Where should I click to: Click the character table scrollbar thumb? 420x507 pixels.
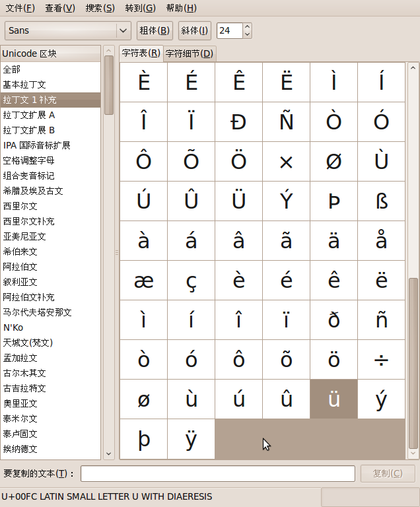coord(413,363)
